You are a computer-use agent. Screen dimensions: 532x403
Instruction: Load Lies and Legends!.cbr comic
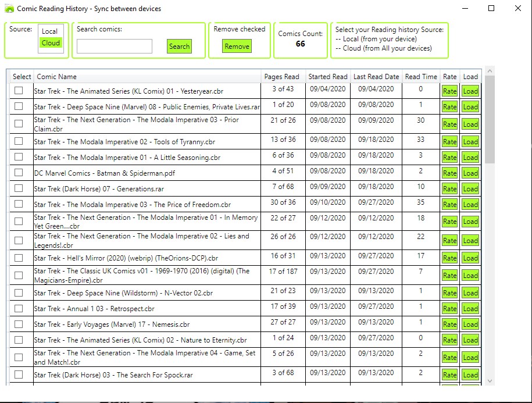470,241
